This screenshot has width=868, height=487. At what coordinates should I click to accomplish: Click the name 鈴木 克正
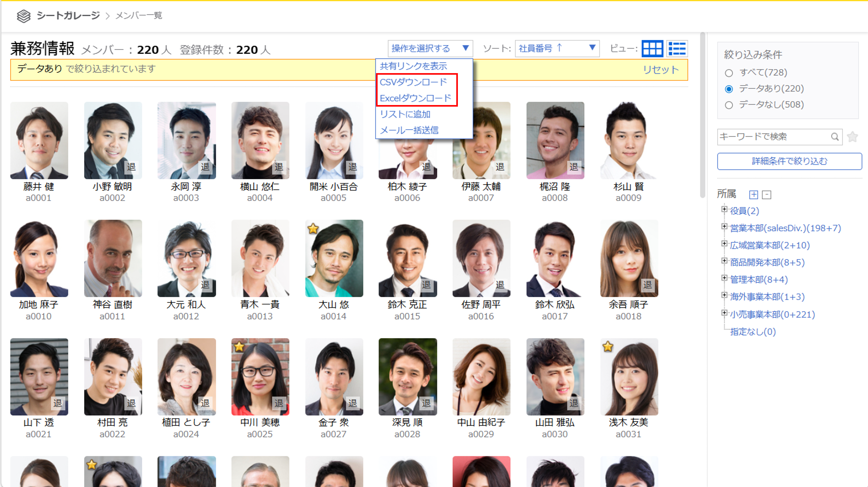click(407, 304)
